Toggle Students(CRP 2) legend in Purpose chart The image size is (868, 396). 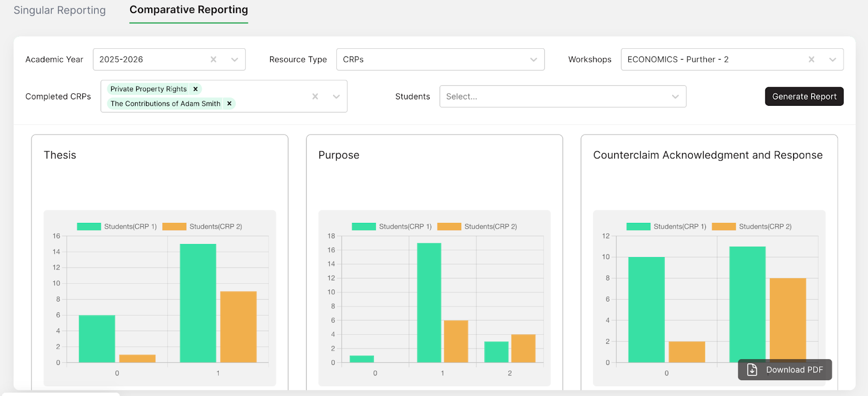tap(477, 227)
